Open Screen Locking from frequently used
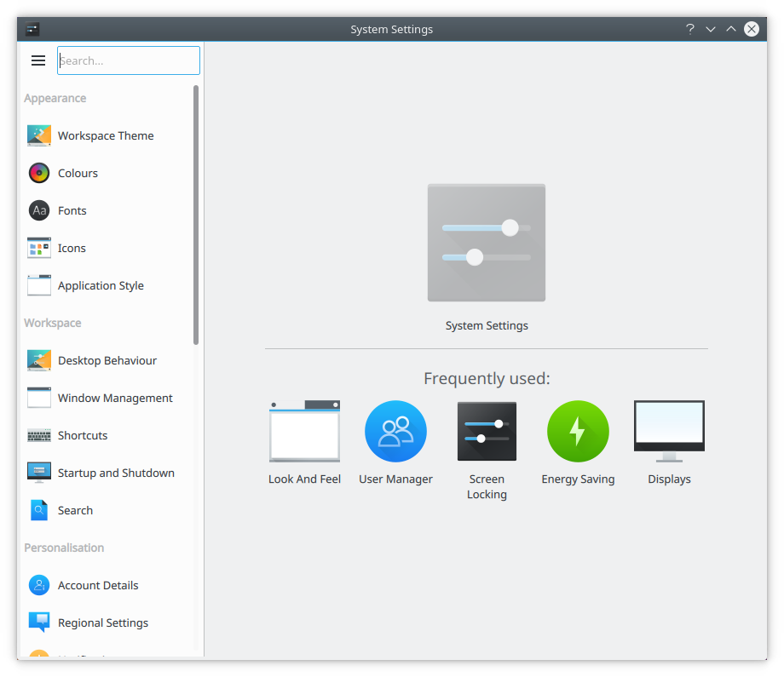The image size is (784, 677). coord(487,432)
